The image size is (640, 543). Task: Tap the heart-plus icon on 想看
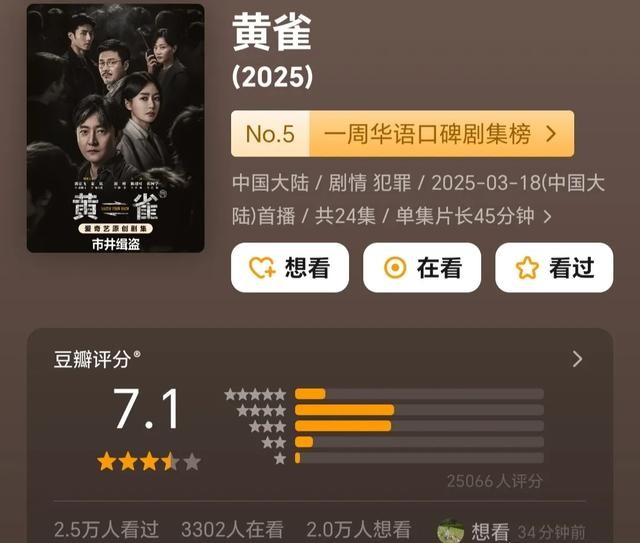coord(262,268)
